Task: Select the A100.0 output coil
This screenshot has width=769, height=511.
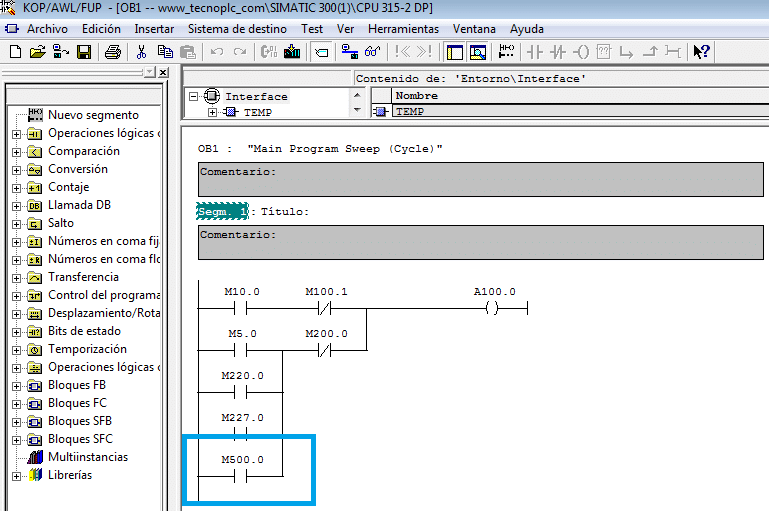Action: [492, 308]
